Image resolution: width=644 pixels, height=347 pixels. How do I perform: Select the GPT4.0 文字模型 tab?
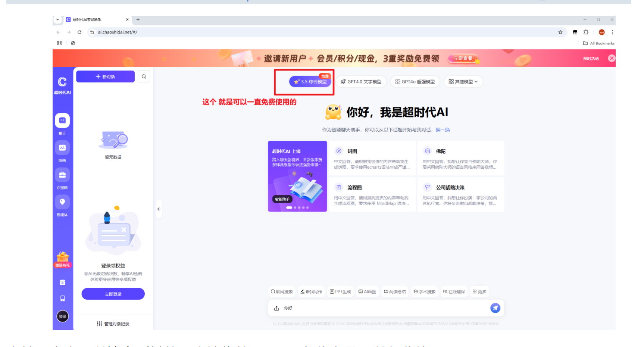pyautogui.click(x=361, y=81)
